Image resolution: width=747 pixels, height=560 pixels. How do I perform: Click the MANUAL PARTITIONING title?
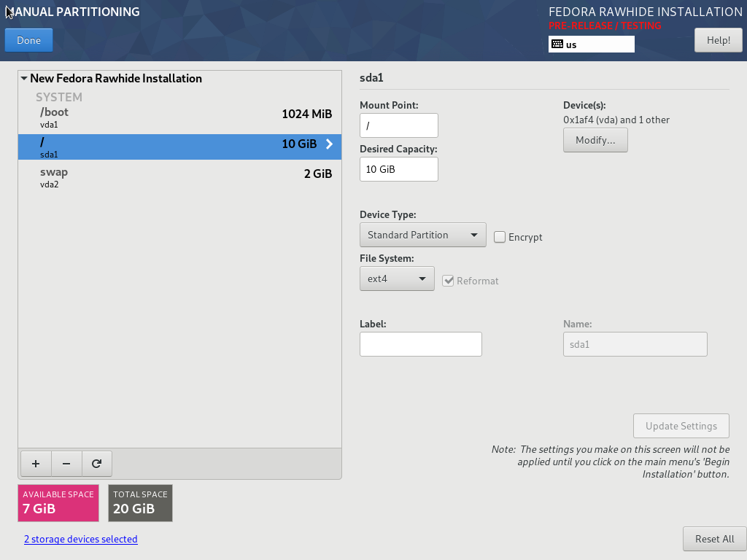click(x=73, y=12)
